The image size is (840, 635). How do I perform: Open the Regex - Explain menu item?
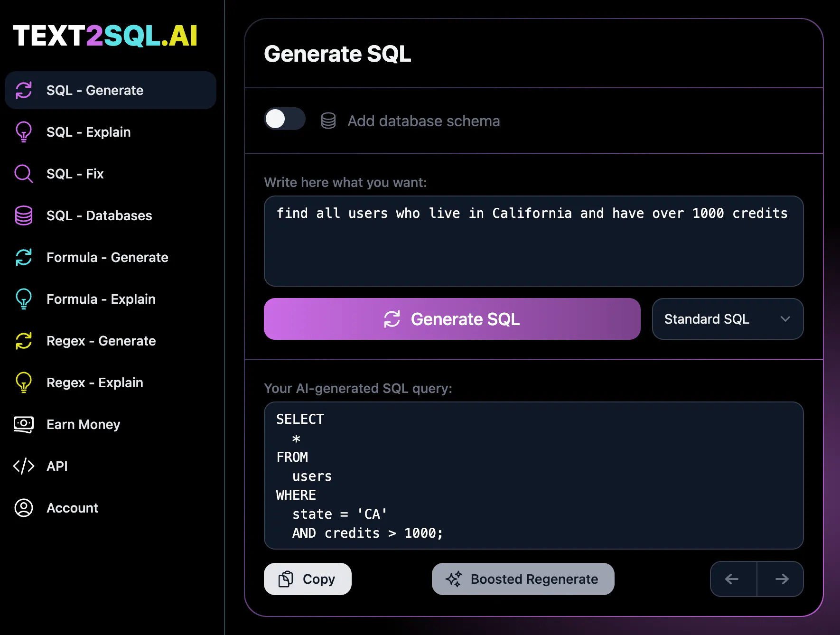tap(110, 383)
